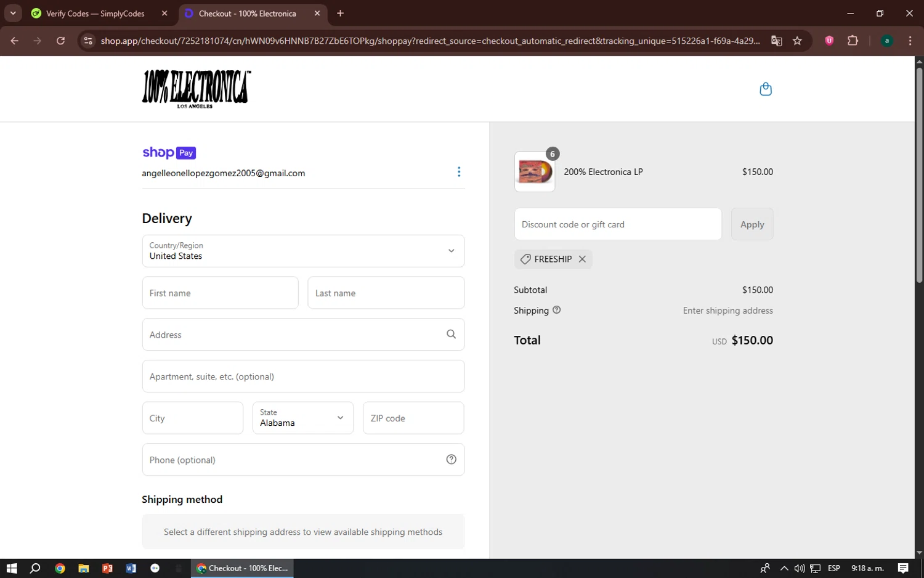The width and height of the screenshot is (924, 578).
Task: Open the uBlock shield extension icon
Action: tap(829, 41)
